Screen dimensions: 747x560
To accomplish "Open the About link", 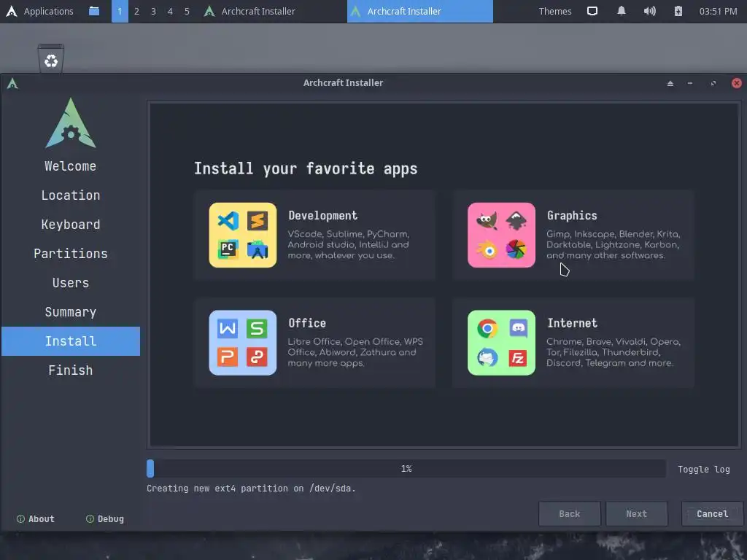I will pos(36,518).
